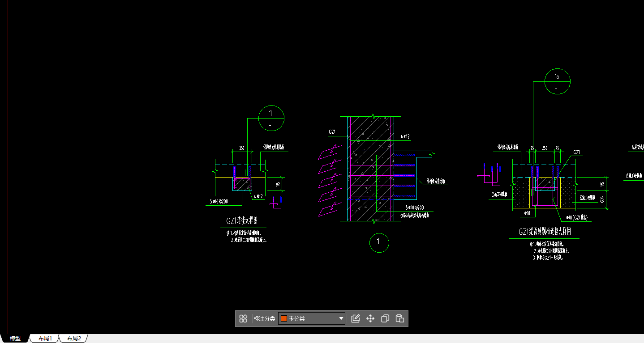
Task: Click the copy overlapping squares icon
Action: (x=385, y=318)
